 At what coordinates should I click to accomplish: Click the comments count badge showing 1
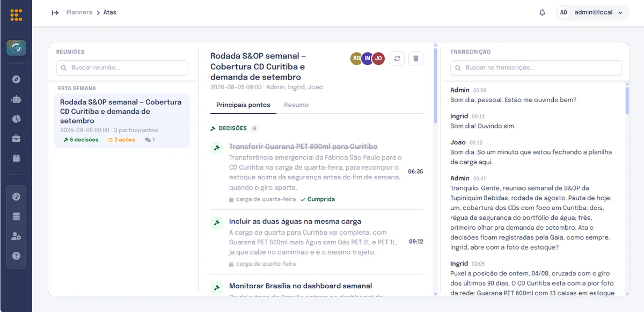[x=150, y=140]
